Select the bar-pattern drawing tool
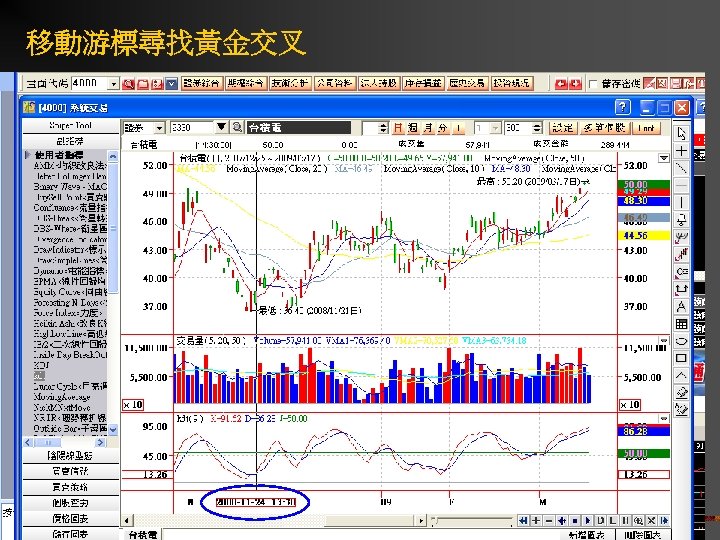This screenshot has width=720, height=540. pos(681,254)
